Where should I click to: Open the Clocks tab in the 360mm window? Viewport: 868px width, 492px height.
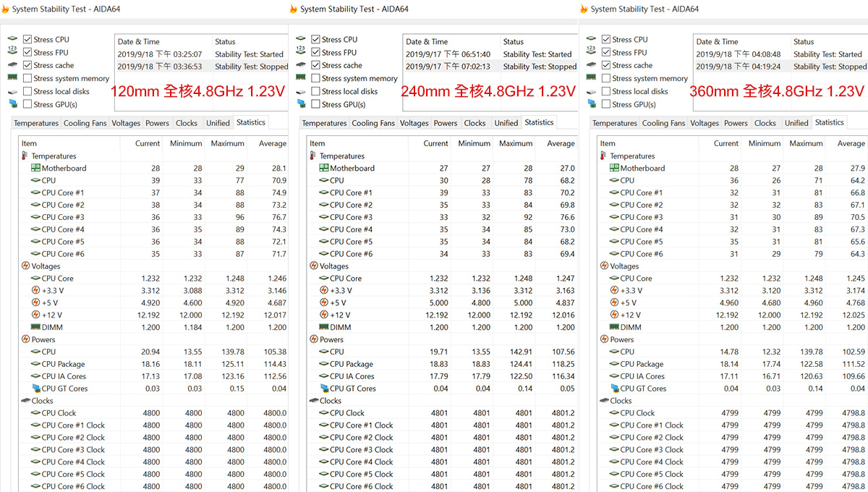[765, 123]
